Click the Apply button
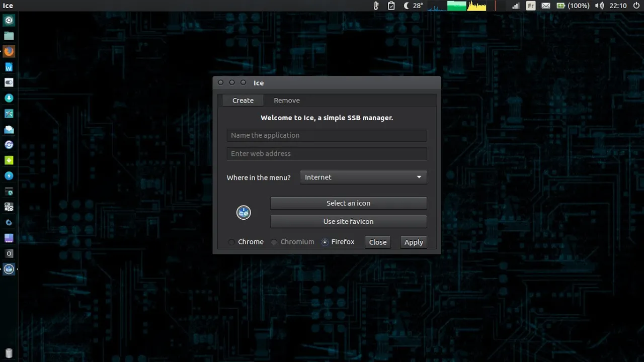The height and width of the screenshot is (362, 644). 414,242
